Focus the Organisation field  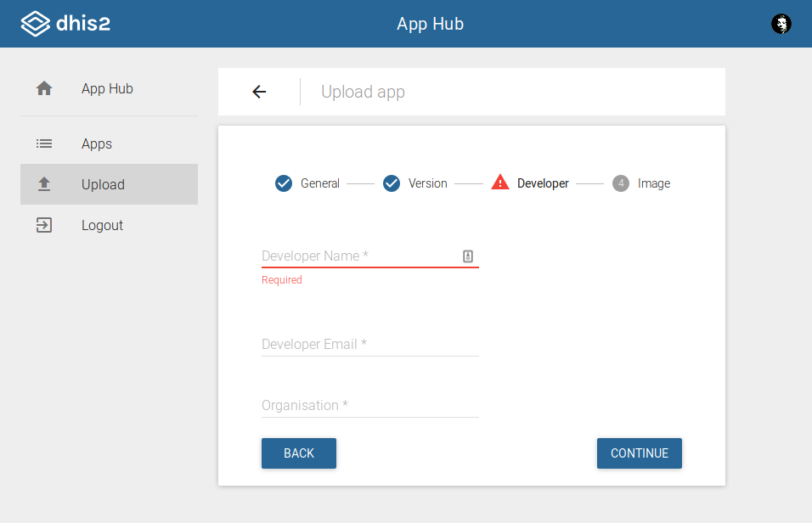(x=370, y=406)
